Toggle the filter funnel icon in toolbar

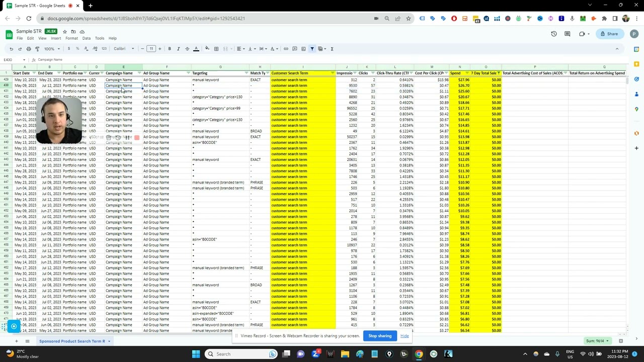[312, 49]
